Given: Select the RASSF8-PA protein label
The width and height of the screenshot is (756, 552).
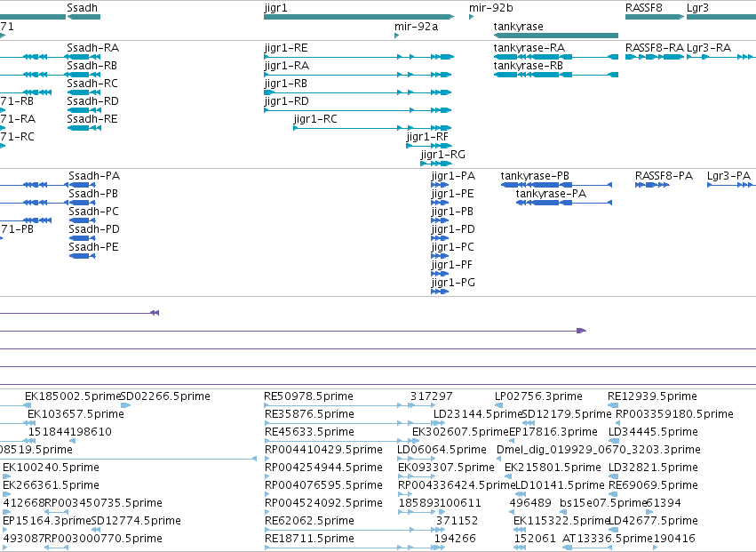Looking at the screenshot, I should coord(664,176).
